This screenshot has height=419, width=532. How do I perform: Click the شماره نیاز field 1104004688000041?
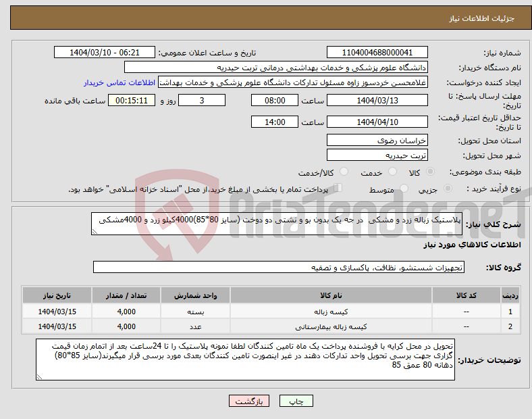[x=377, y=52]
